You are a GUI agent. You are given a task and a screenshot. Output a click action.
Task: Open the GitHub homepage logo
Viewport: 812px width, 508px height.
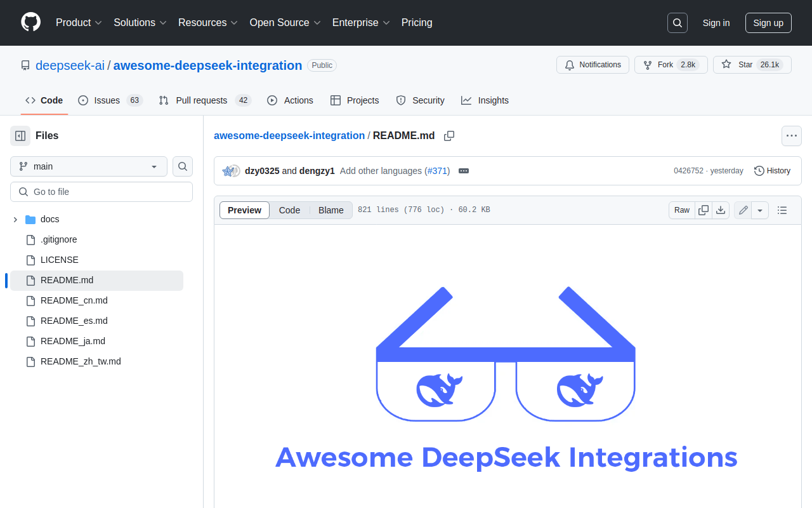tap(30, 22)
